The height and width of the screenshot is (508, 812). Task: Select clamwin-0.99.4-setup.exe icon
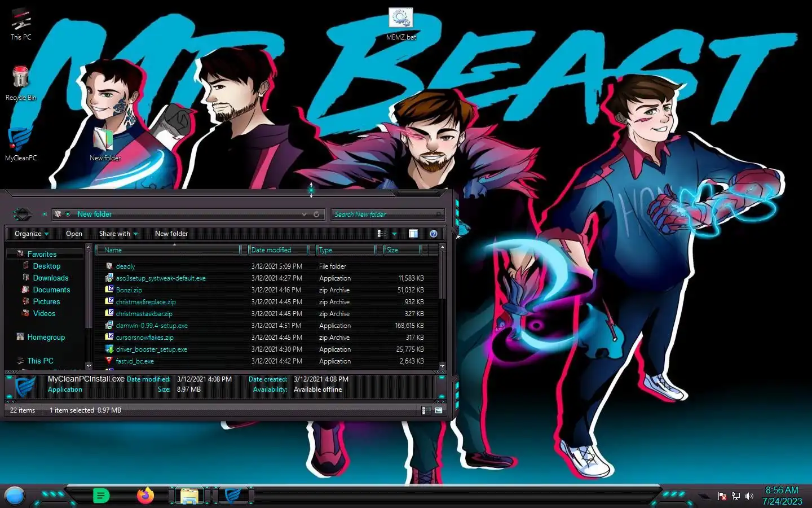[109, 325]
